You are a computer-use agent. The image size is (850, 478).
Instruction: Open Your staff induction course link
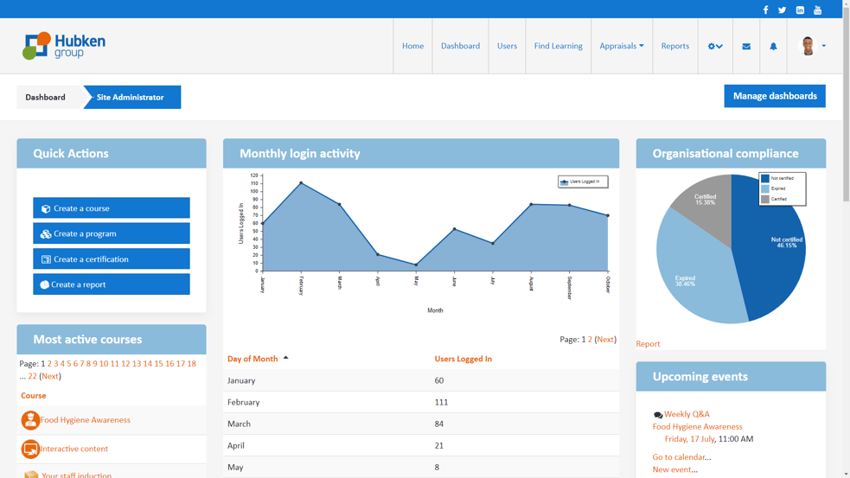[76, 475]
